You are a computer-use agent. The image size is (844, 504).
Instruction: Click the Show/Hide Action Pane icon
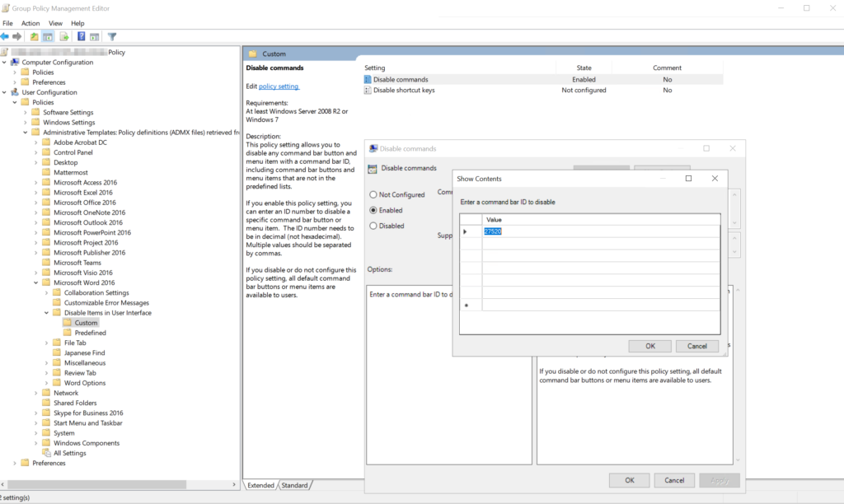95,36
